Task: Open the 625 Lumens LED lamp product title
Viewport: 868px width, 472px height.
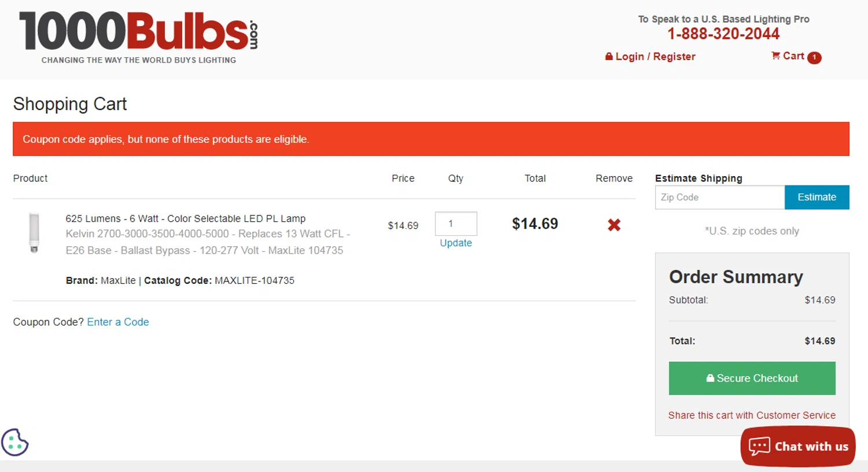Action: pos(185,219)
